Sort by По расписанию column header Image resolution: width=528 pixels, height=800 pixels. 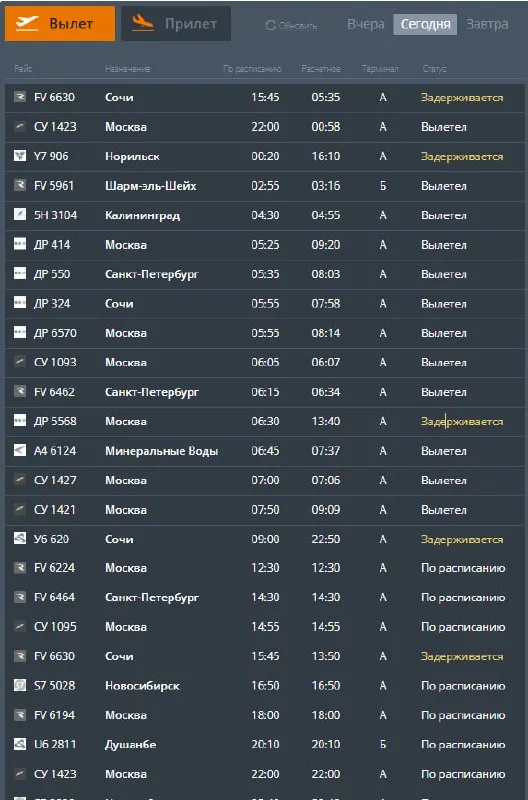tap(252, 68)
